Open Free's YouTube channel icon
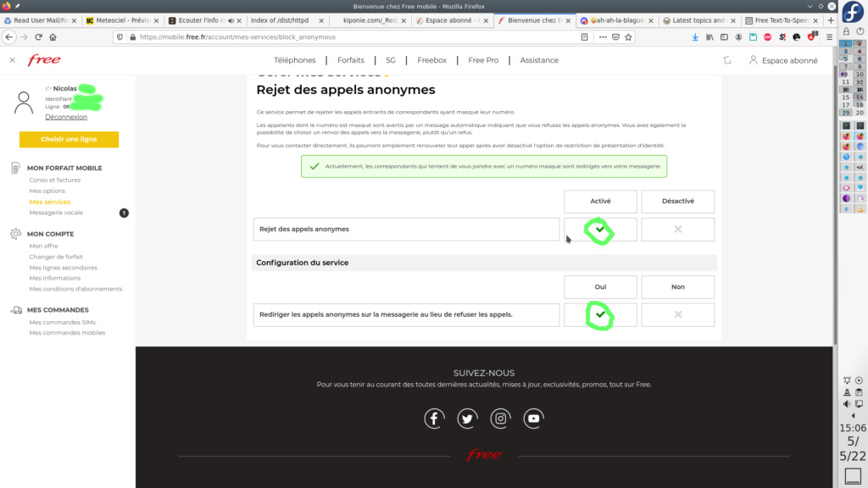This screenshot has width=868, height=488. [534, 419]
